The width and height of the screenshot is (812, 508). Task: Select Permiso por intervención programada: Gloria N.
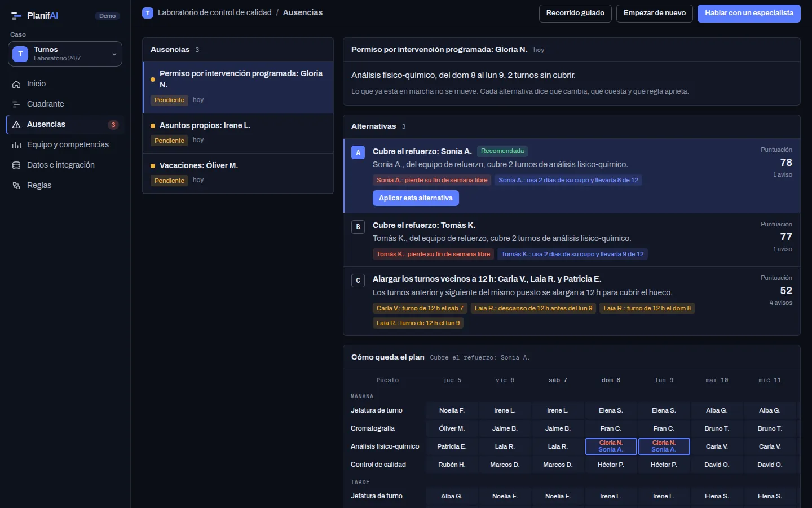pyautogui.click(x=238, y=87)
